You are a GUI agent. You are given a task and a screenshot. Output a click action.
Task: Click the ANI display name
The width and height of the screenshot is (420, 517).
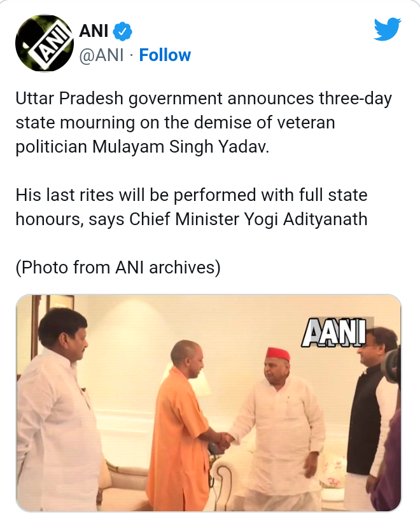94,31
